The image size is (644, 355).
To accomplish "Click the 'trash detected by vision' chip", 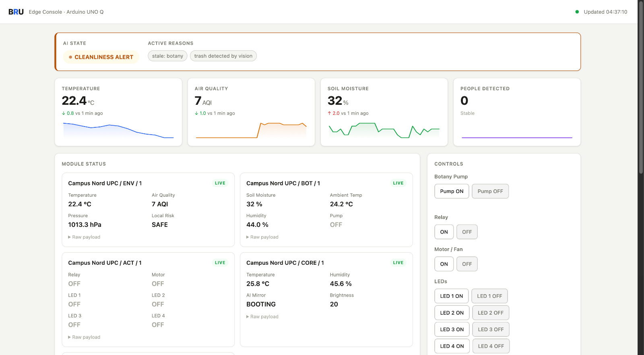I will 223,56.
